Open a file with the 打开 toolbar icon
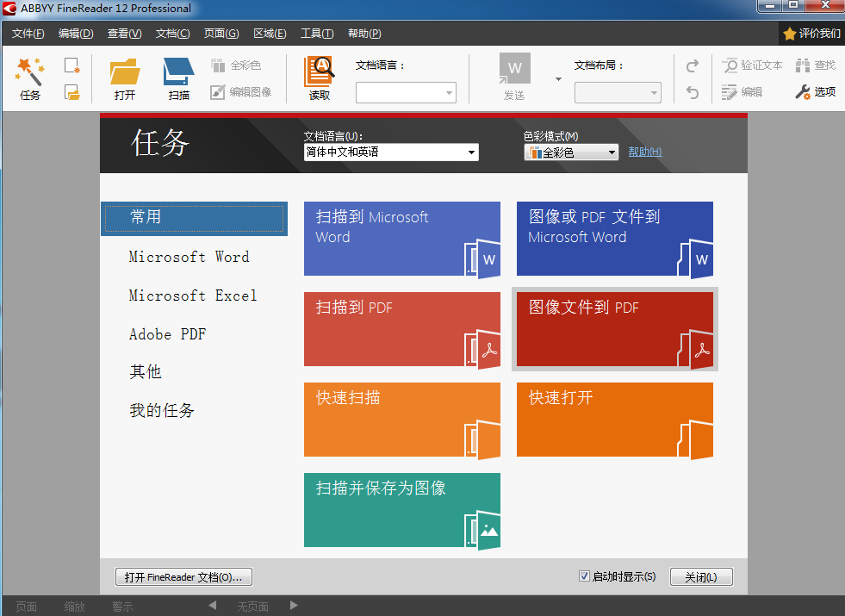Image resolution: width=845 pixels, height=616 pixels. tap(123, 76)
